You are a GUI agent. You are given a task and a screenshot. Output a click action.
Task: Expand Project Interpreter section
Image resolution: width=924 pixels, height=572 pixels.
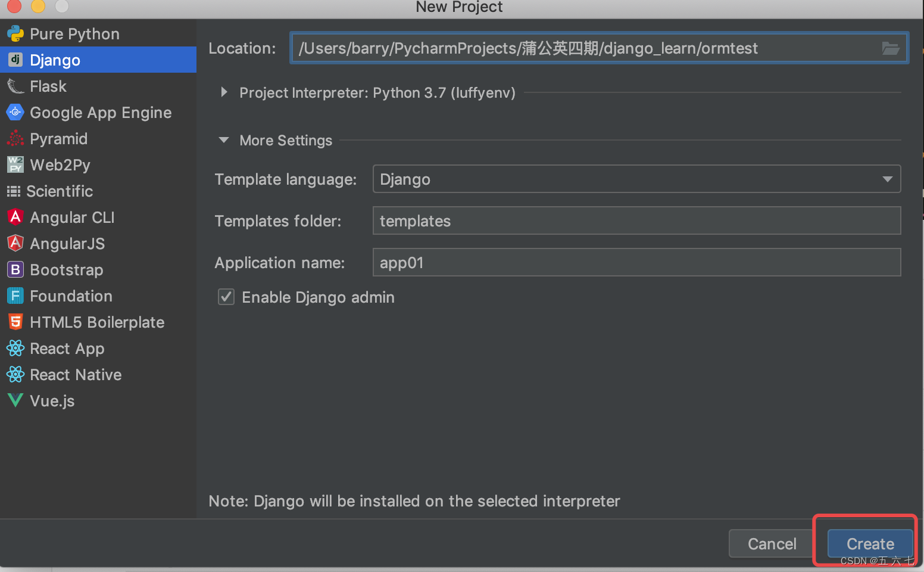click(x=224, y=92)
